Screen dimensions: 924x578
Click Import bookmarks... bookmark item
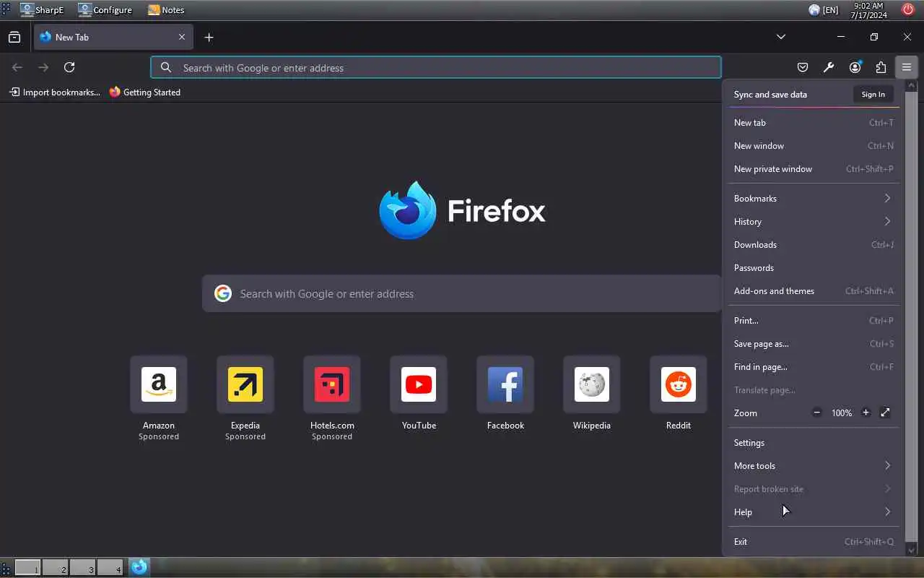(x=55, y=92)
